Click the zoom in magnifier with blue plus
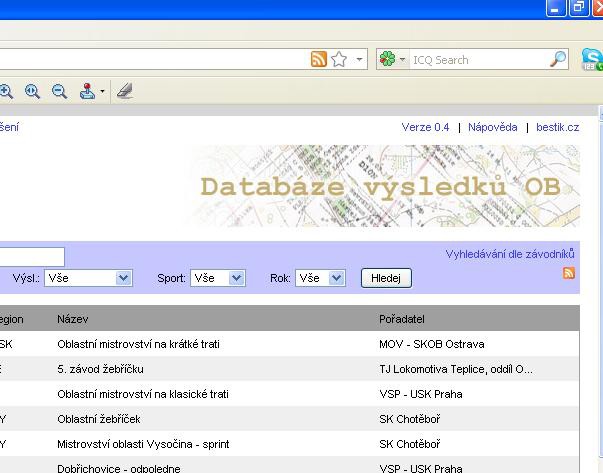 (x=33, y=91)
